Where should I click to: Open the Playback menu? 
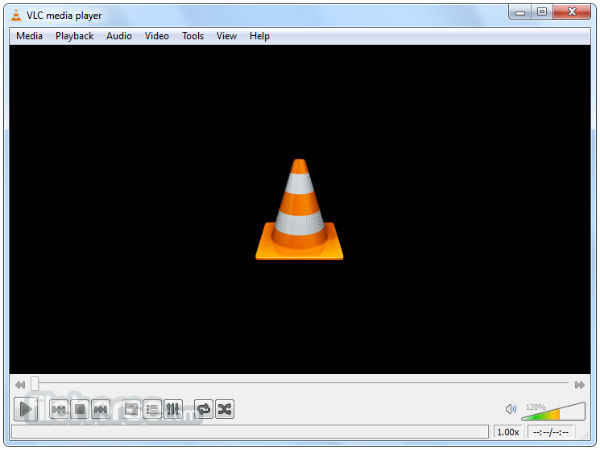pyautogui.click(x=74, y=36)
